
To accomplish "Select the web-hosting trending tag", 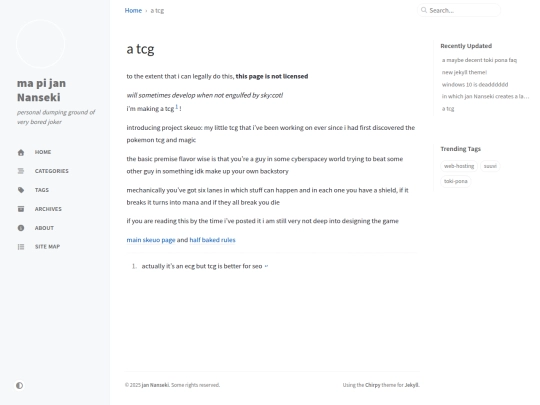I will point(459,166).
